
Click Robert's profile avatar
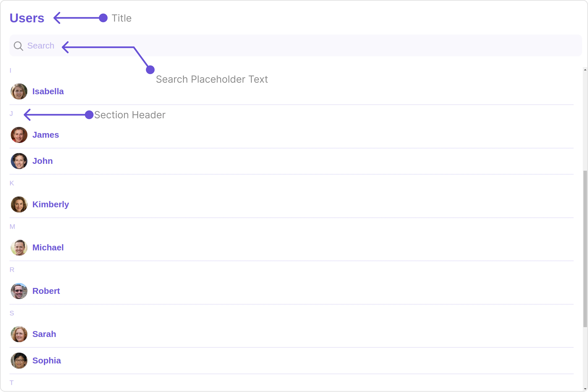[x=19, y=291]
